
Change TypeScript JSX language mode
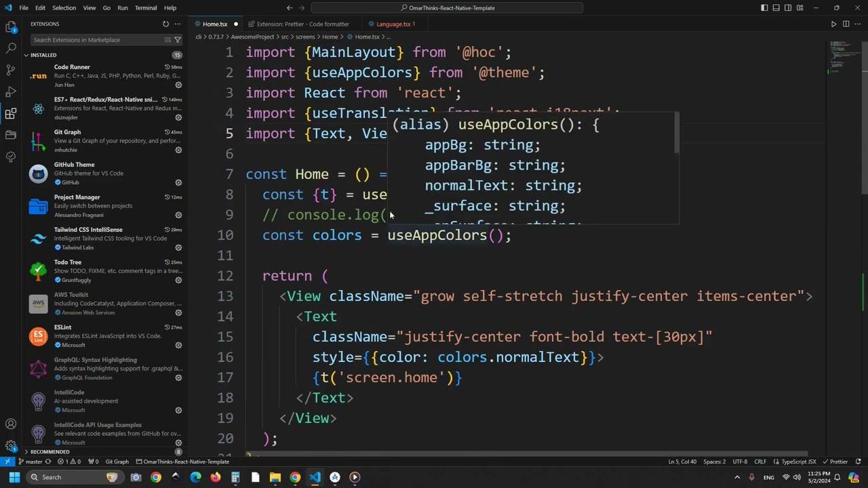(795, 462)
